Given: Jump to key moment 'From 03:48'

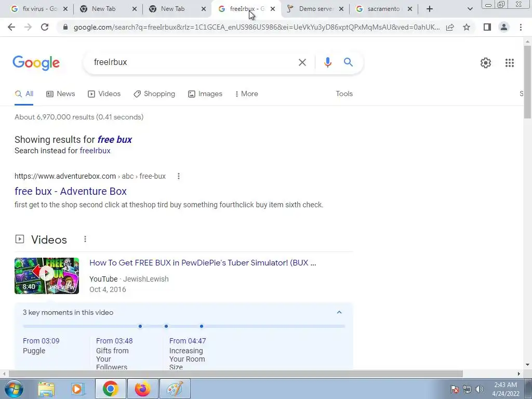Looking at the screenshot, I should pos(114,341).
